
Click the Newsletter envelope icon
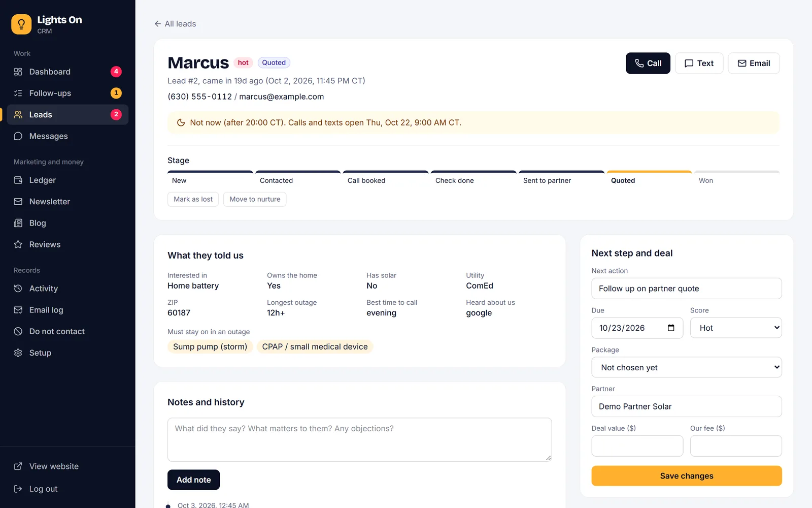(x=18, y=202)
